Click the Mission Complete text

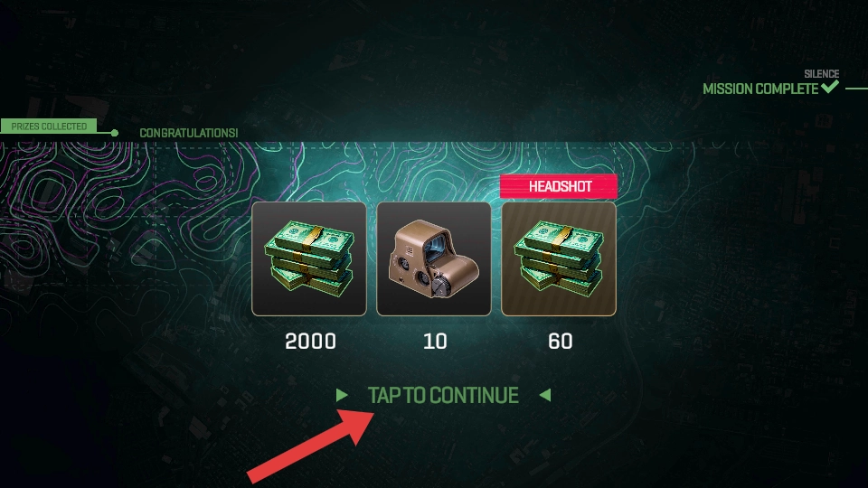(x=760, y=89)
